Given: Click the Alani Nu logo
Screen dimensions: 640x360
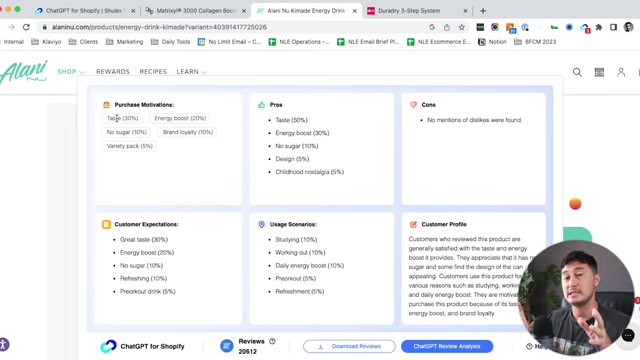Looking at the screenshot, I should pyautogui.click(x=24, y=71).
